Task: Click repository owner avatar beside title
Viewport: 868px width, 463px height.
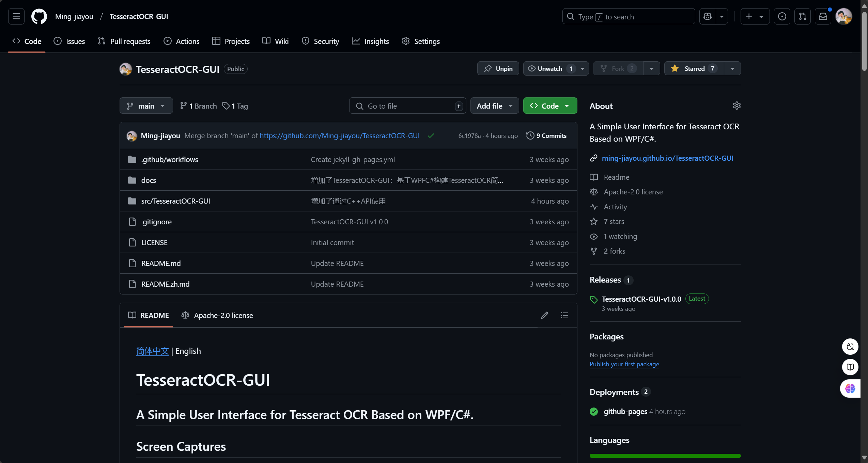Action: coord(126,69)
